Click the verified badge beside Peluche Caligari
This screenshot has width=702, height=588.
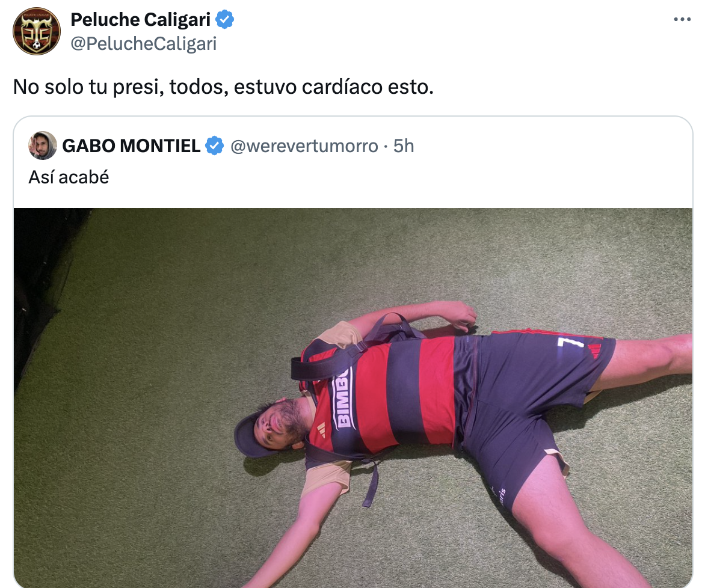coord(225,20)
